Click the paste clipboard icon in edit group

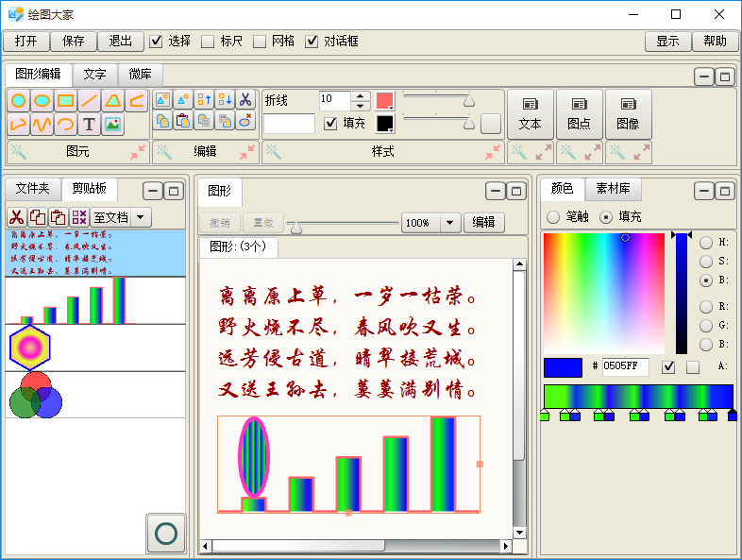click(x=183, y=121)
